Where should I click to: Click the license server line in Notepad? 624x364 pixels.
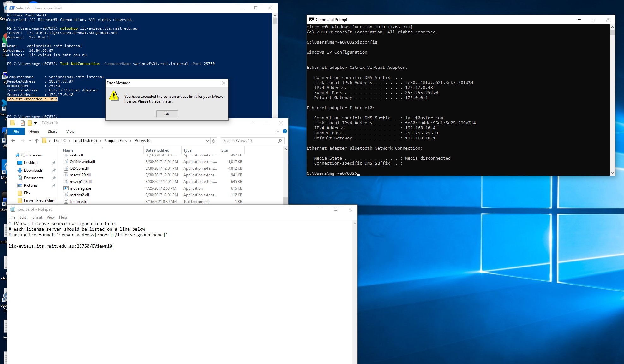pyautogui.click(x=60, y=246)
